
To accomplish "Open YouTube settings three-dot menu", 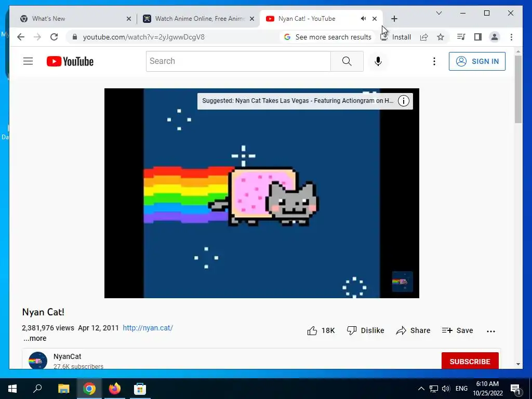I will 434,61.
